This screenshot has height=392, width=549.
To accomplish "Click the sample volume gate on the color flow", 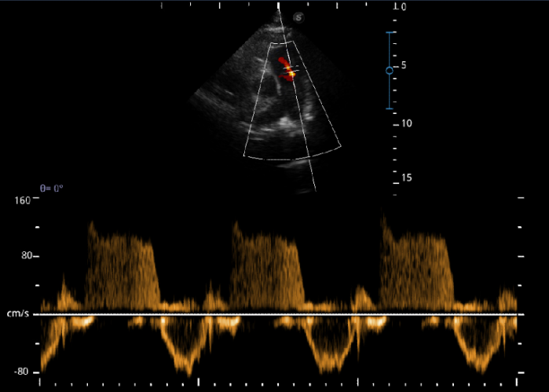I will [291, 70].
